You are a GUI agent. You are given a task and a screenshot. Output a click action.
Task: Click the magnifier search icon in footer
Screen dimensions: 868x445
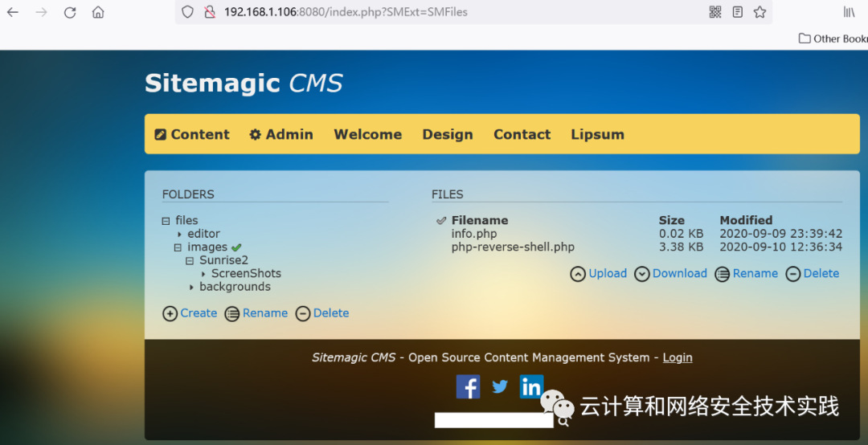(x=563, y=422)
